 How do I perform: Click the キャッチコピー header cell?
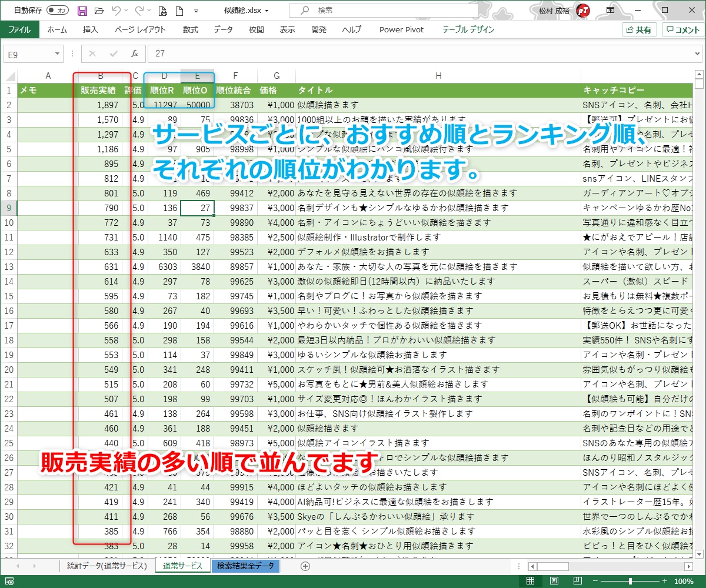point(637,91)
